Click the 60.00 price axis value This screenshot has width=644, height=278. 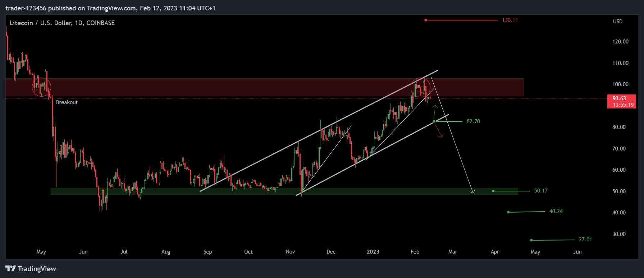pyautogui.click(x=619, y=170)
